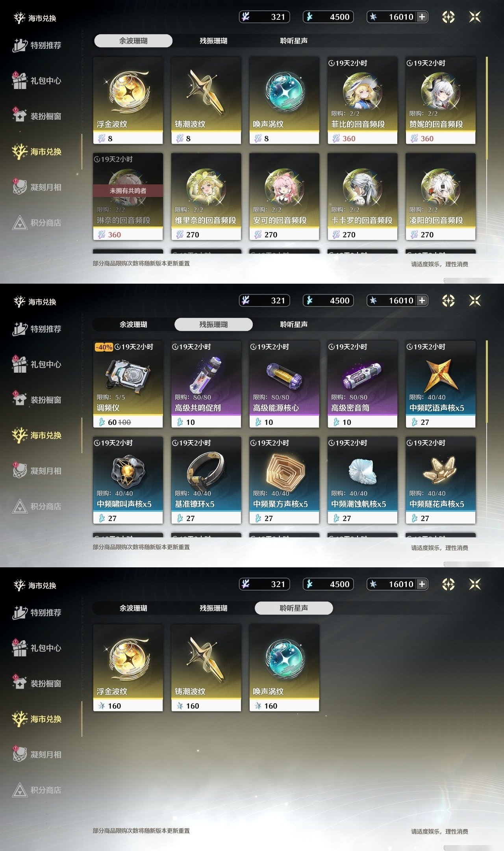Open 维里奈的回音频段 item priced 270
The width and height of the screenshot is (504, 851).
click(x=206, y=197)
